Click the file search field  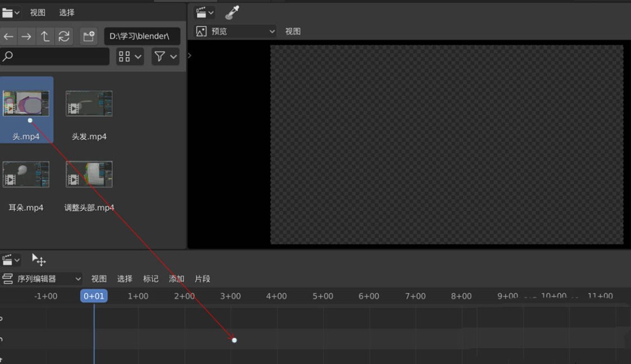[x=56, y=56]
